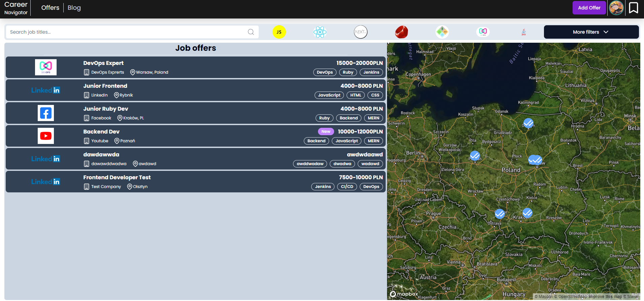The height and width of the screenshot is (301, 644).
Task: Filter offers by Ruby gem icon
Action: 401,32
